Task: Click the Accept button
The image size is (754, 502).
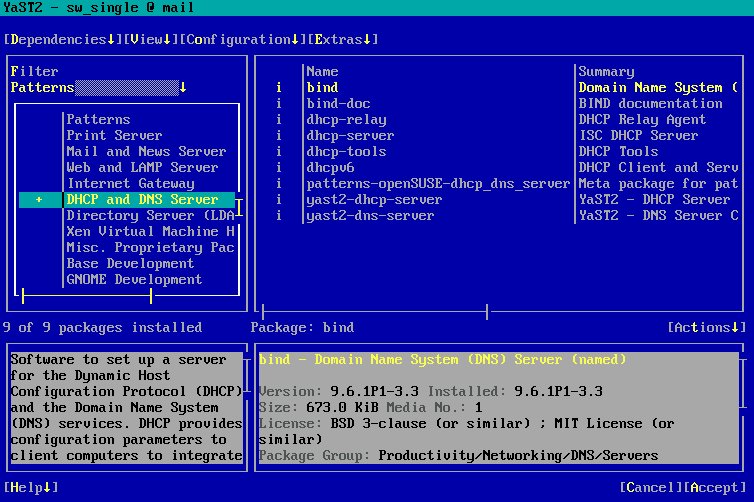Action: coord(715,487)
